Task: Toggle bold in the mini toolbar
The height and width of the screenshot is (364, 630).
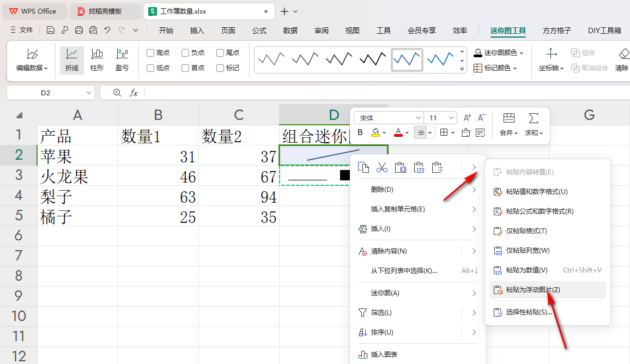Action: click(x=360, y=132)
